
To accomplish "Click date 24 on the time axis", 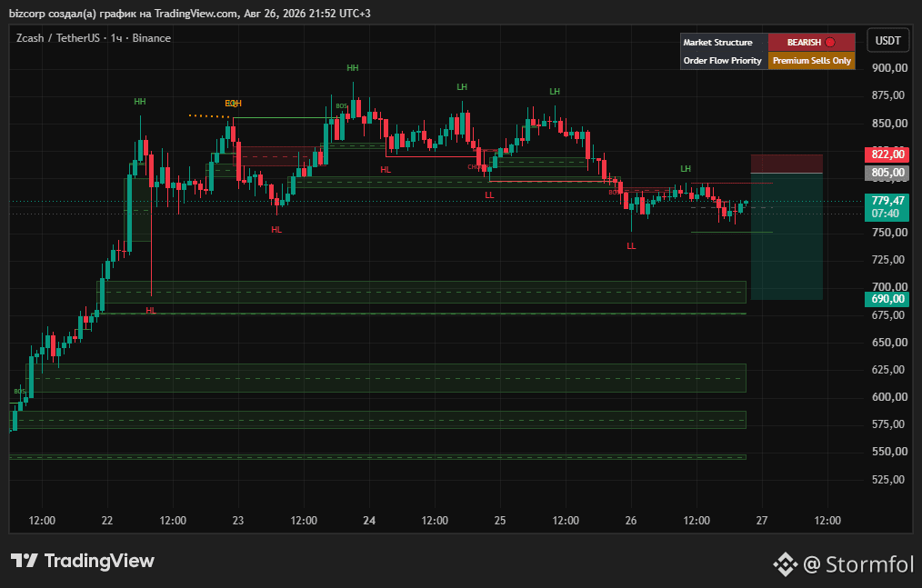I will pos(369,521).
